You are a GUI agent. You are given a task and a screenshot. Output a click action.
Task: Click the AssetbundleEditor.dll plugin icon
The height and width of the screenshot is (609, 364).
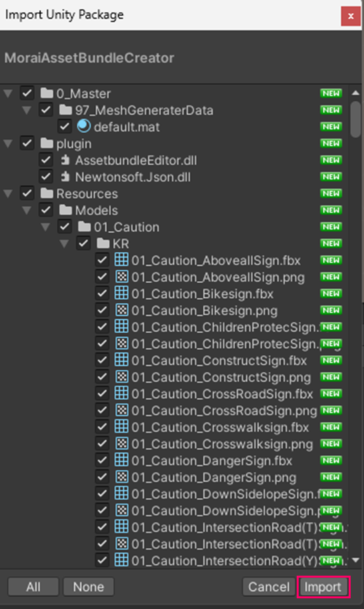coord(65,160)
